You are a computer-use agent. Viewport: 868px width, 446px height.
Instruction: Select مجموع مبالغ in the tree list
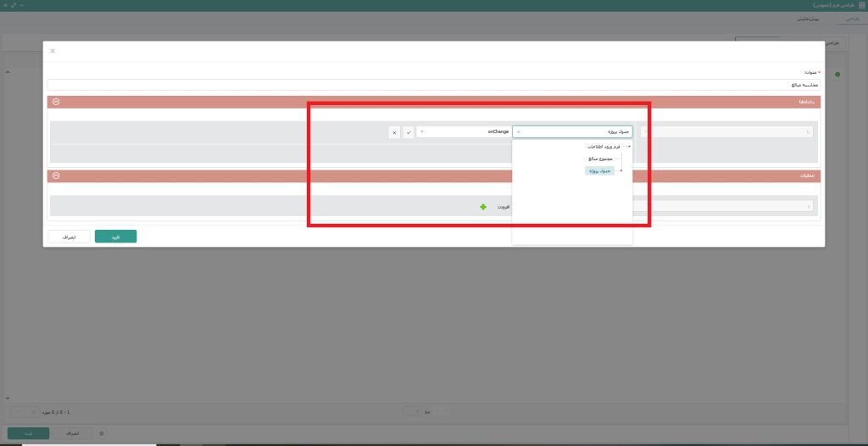pyautogui.click(x=601, y=159)
